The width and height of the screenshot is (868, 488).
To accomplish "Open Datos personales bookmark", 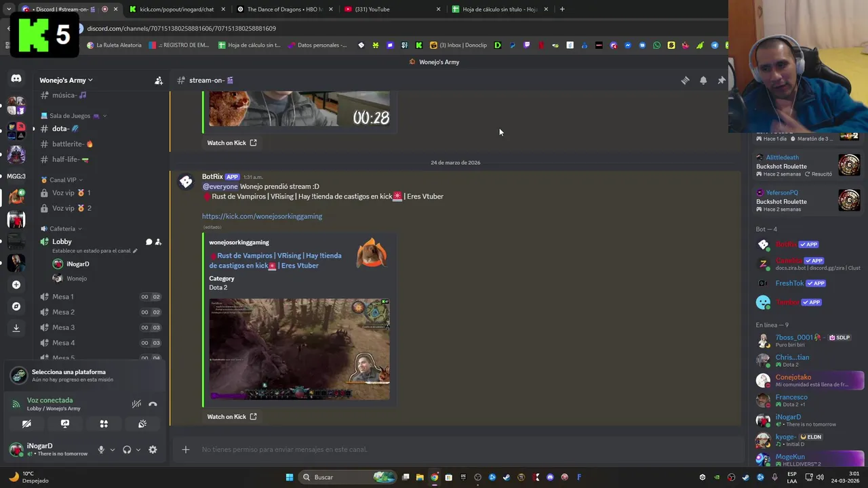I will [x=317, y=45].
